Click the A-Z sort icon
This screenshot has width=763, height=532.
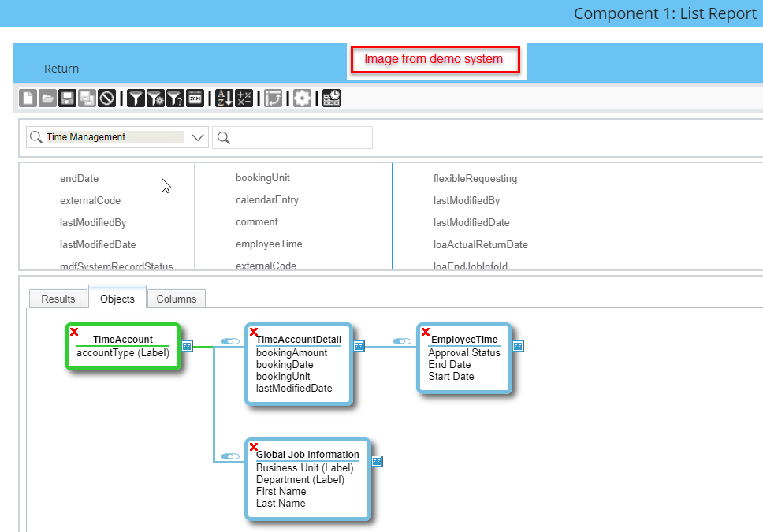[225, 99]
